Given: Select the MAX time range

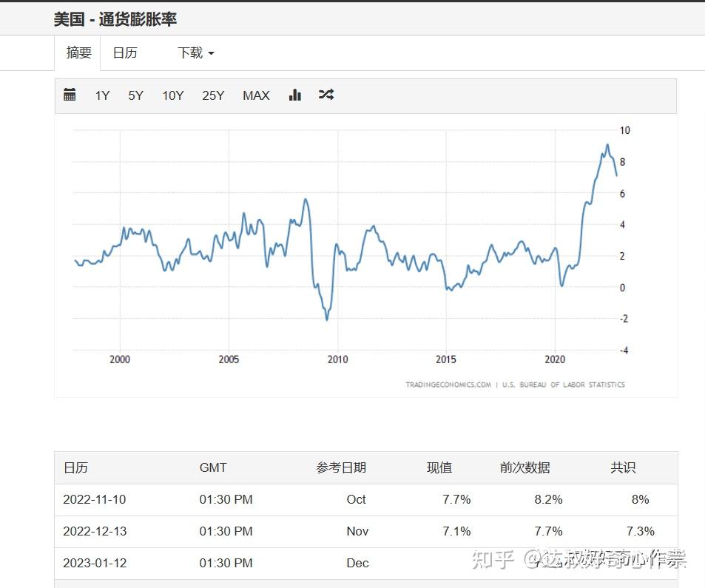Looking at the screenshot, I should click(256, 95).
